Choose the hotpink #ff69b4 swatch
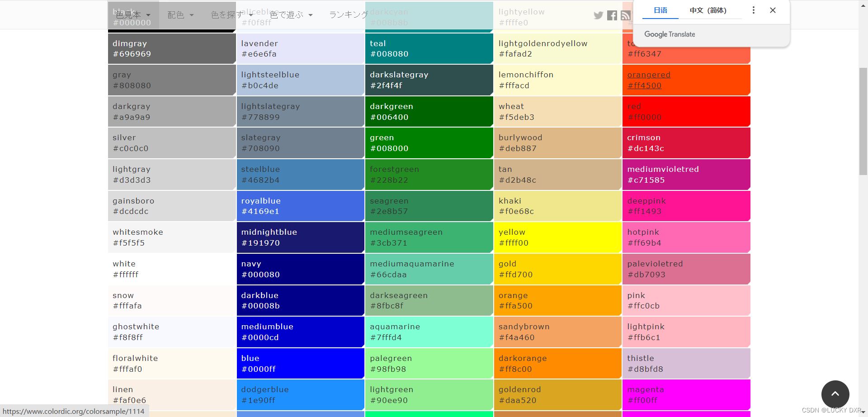This screenshot has width=868, height=417. [686, 237]
